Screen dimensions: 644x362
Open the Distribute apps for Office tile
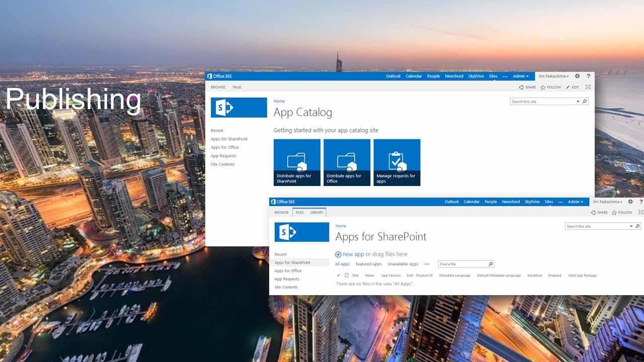pos(347,162)
